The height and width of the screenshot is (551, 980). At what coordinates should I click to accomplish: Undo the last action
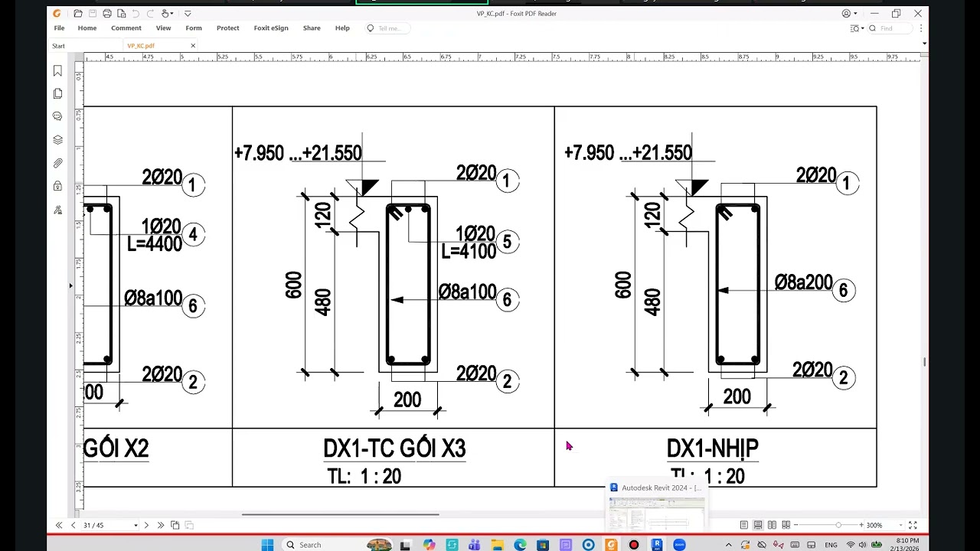tap(136, 14)
